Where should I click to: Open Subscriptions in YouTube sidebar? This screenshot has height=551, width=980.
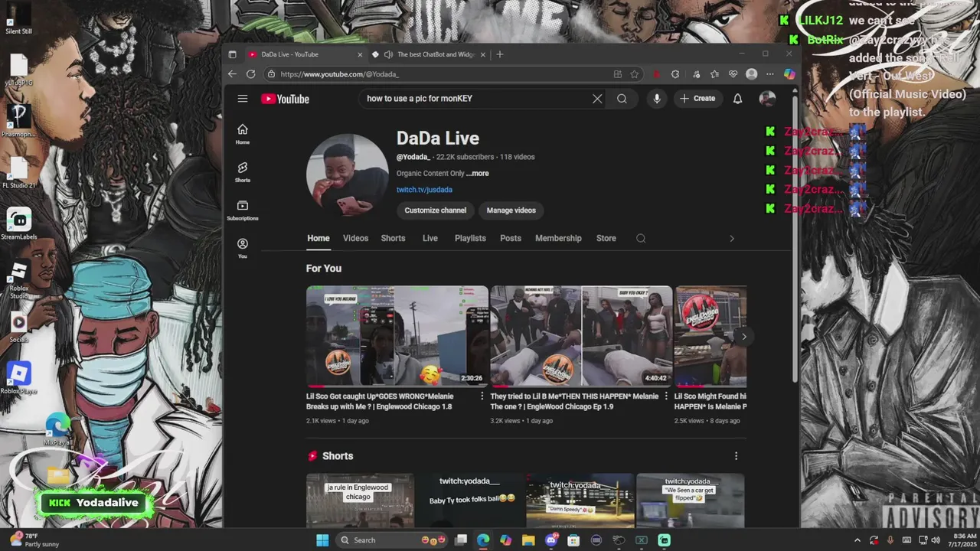pos(243,210)
